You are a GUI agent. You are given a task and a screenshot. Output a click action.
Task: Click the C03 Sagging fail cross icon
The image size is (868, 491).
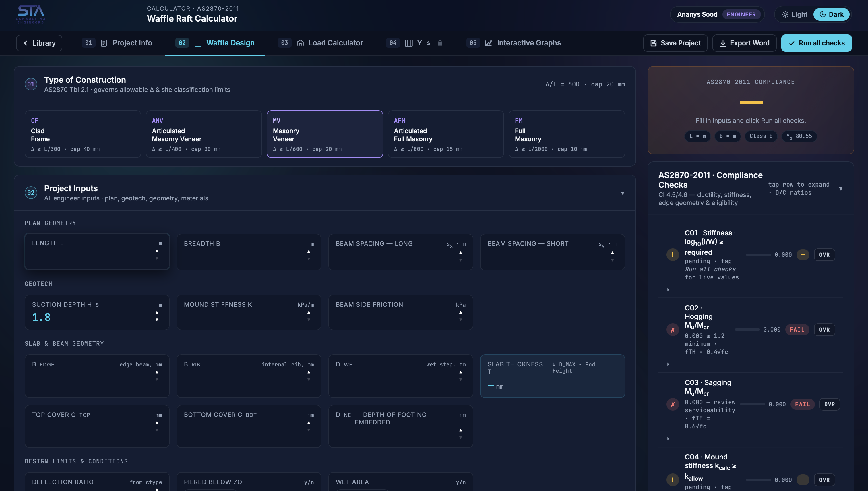click(673, 404)
